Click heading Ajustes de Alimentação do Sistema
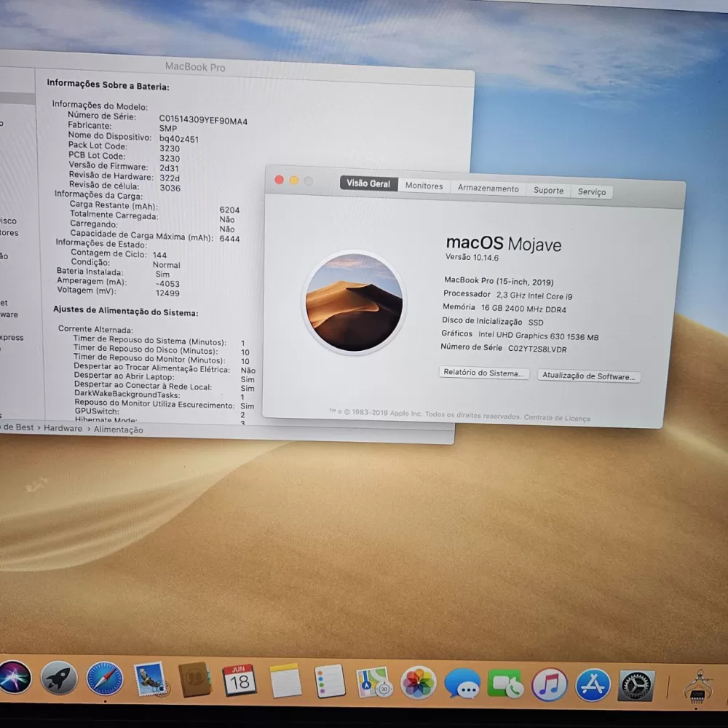 (x=125, y=311)
